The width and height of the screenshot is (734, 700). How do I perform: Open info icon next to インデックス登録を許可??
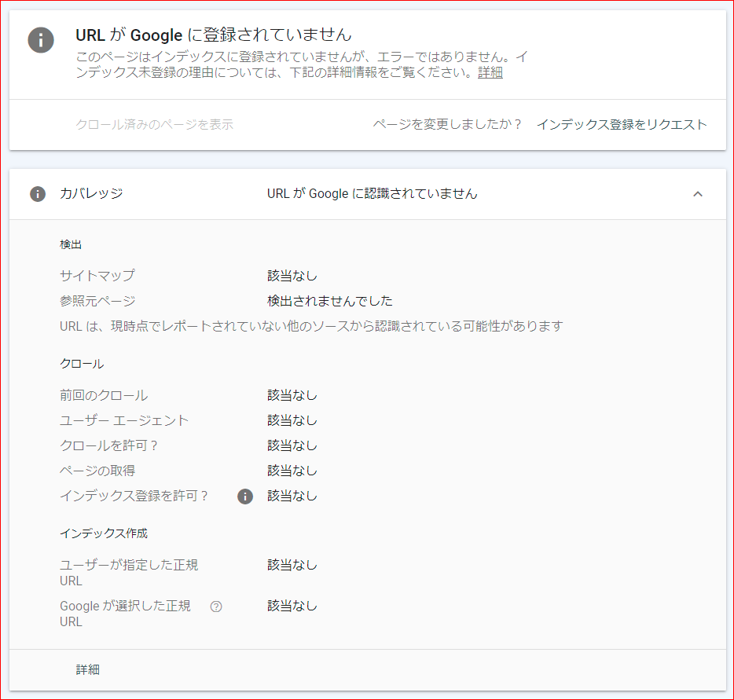[244, 496]
